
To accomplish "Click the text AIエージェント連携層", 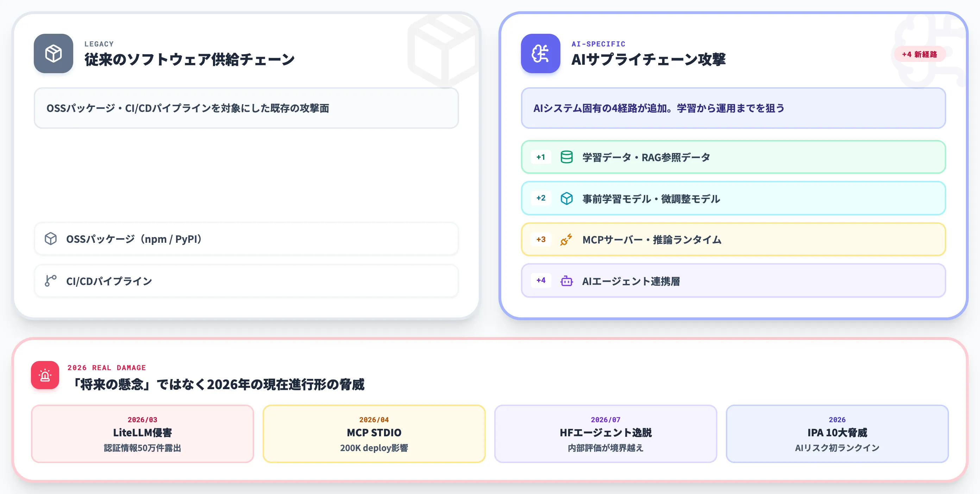I will pos(631,281).
